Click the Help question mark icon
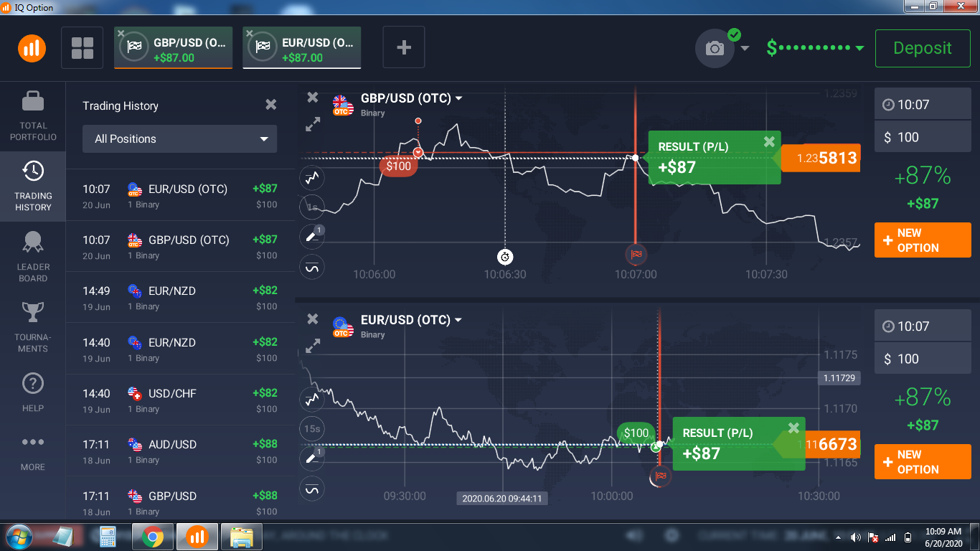Image resolution: width=980 pixels, height=551 pixels. pos(33,384)
